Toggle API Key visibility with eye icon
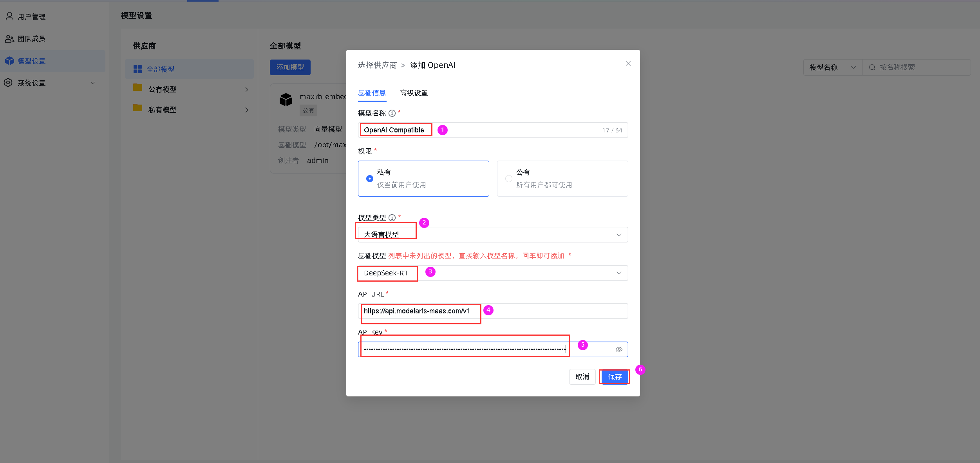 619,349
